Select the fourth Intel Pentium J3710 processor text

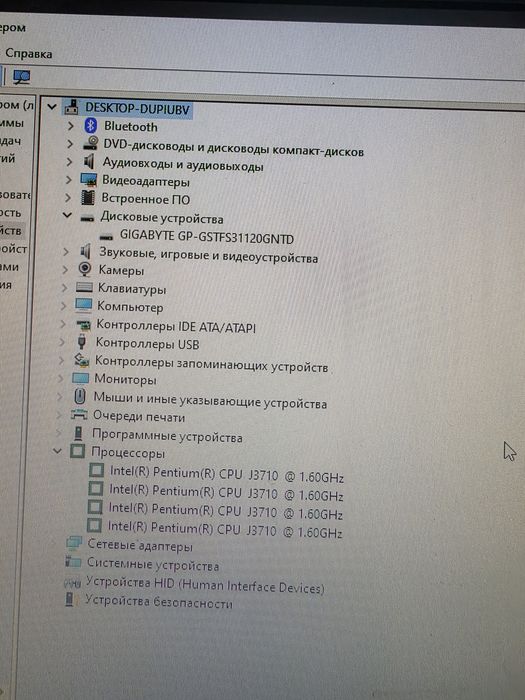pyautogui.click(x=225, y=530)
